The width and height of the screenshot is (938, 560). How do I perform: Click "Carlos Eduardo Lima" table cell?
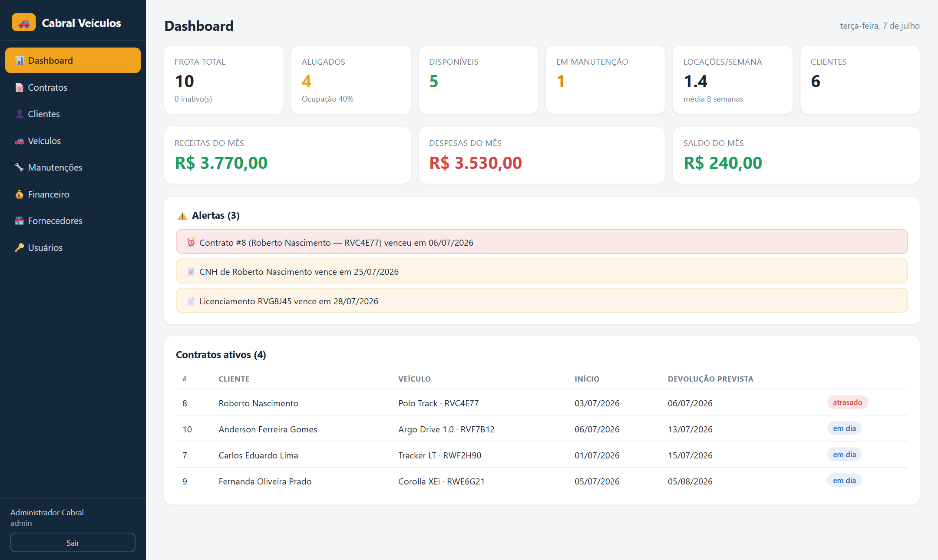pyautogui.click(x=258, y=455)
